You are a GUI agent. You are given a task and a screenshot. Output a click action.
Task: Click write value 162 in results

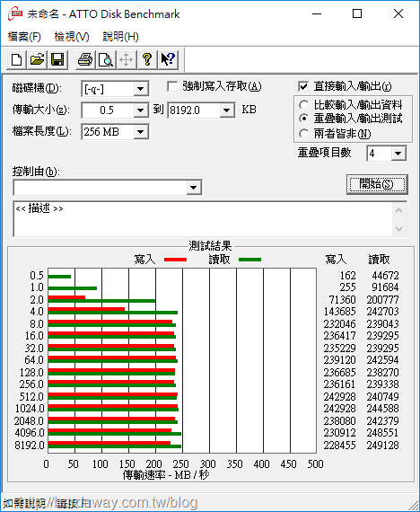coord(347,276)
